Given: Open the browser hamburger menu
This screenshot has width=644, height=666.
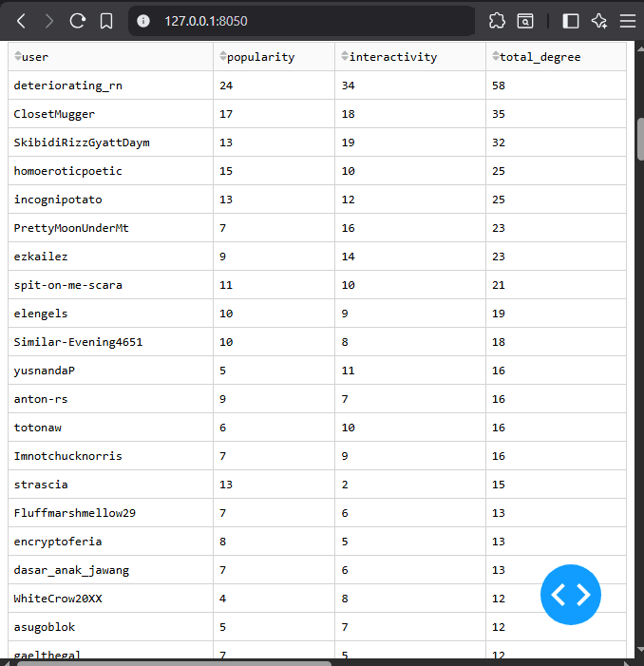Looking at the screenshot, I should [x=628, y=21].
